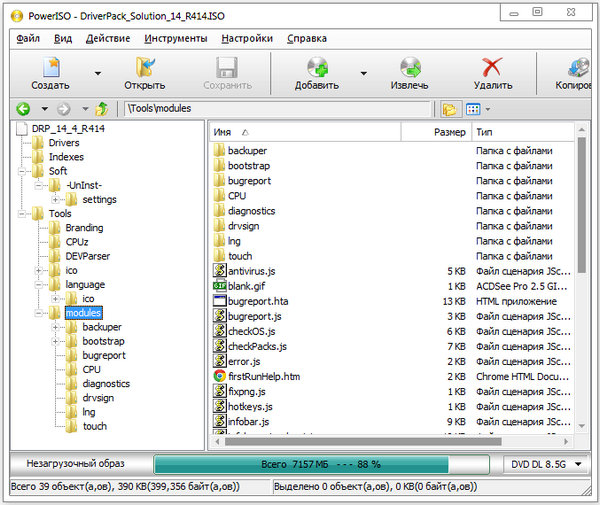Open the DVD DL 8.5G media selector

coord(538,465)
